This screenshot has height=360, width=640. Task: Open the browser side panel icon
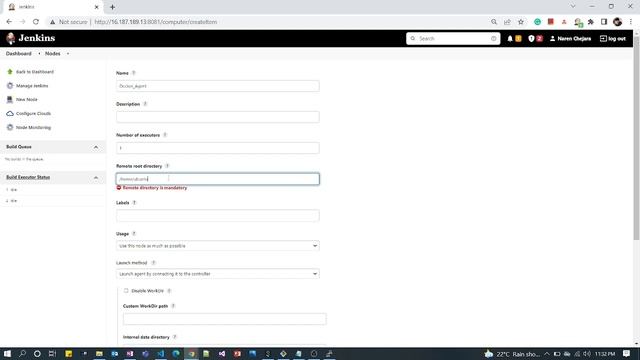tap(604, 22)
